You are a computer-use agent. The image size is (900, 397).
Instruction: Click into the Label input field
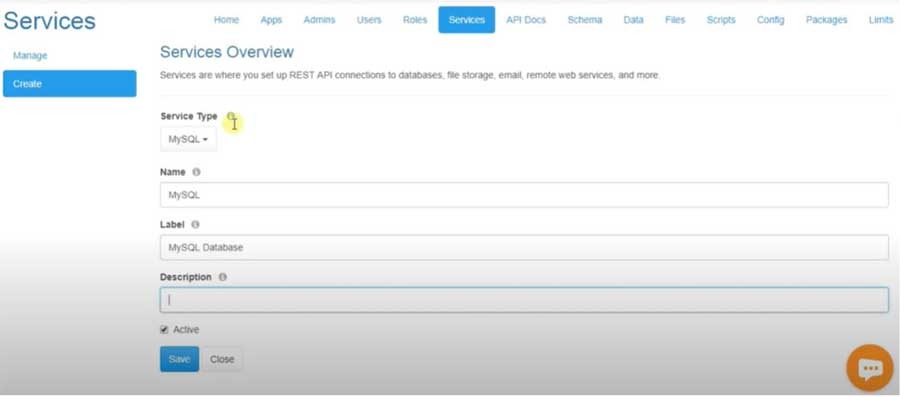pos(524,247)
